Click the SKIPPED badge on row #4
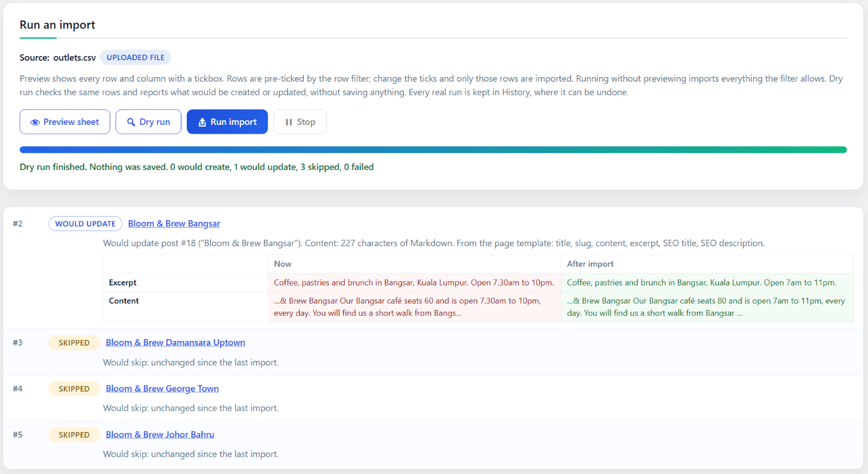 [74, 389]
